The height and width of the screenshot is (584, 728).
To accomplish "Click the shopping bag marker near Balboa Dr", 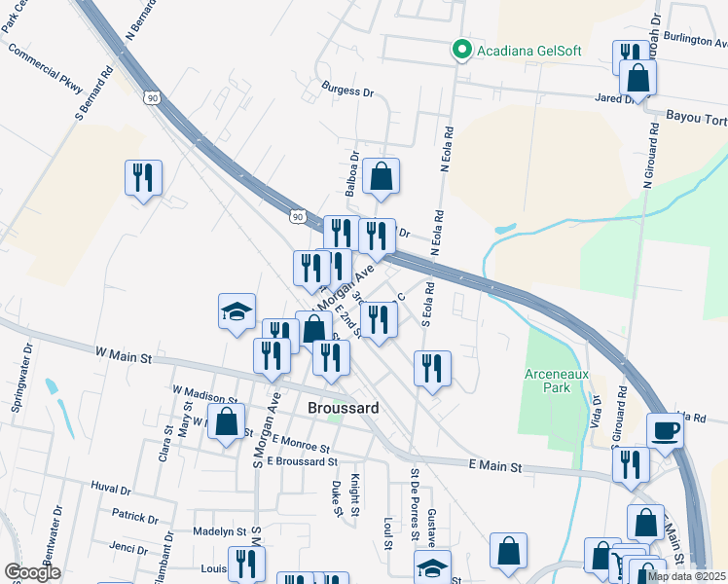I will coord(381,180).
